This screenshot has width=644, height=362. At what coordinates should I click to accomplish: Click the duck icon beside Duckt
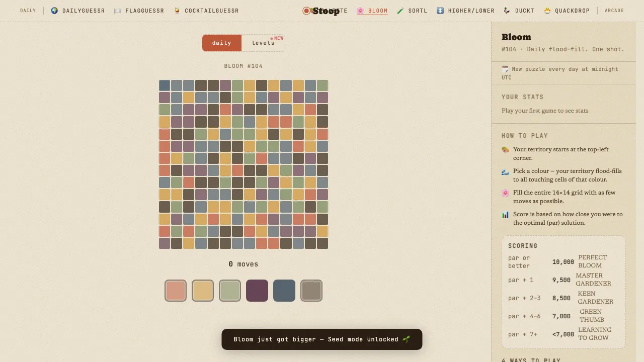pos(507,11)
